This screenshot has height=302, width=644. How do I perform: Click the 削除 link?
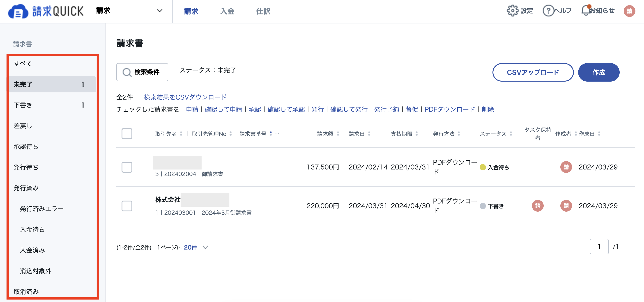pyautogui.click(x=488, y=109)
